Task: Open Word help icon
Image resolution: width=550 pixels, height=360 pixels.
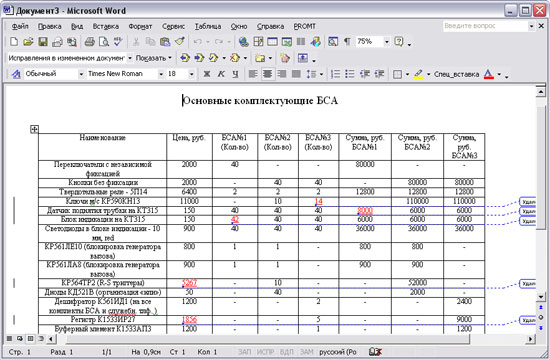Action: coord(399,42)
